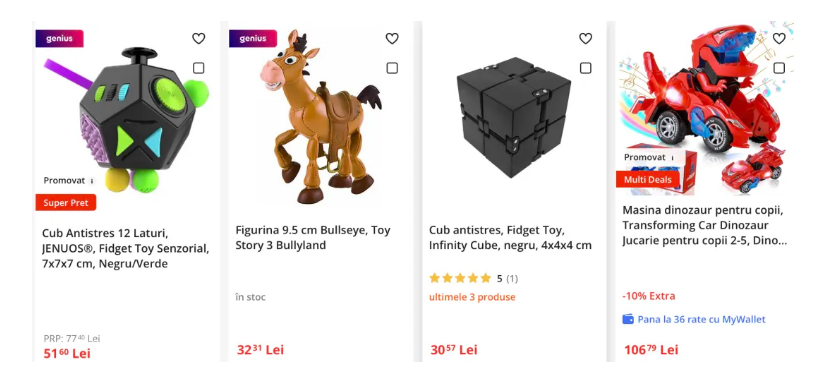Click MyWallet wallet icon
Viewport: 819px width, 370px height.
[x=628, y=319]
